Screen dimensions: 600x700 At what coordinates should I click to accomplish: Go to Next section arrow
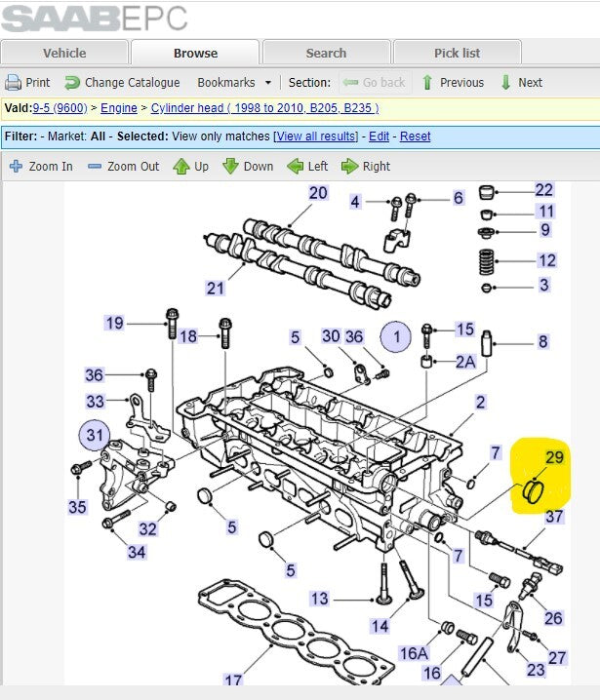pos(505,83)
